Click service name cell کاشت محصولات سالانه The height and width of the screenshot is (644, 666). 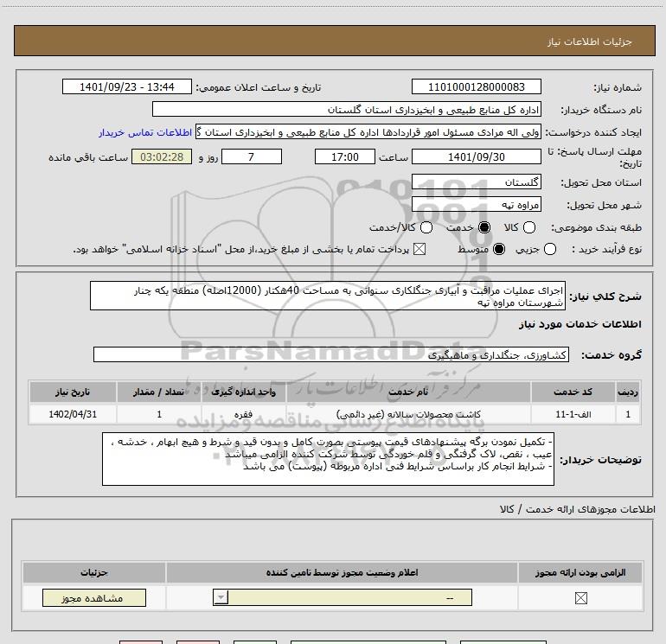[408, 414]
